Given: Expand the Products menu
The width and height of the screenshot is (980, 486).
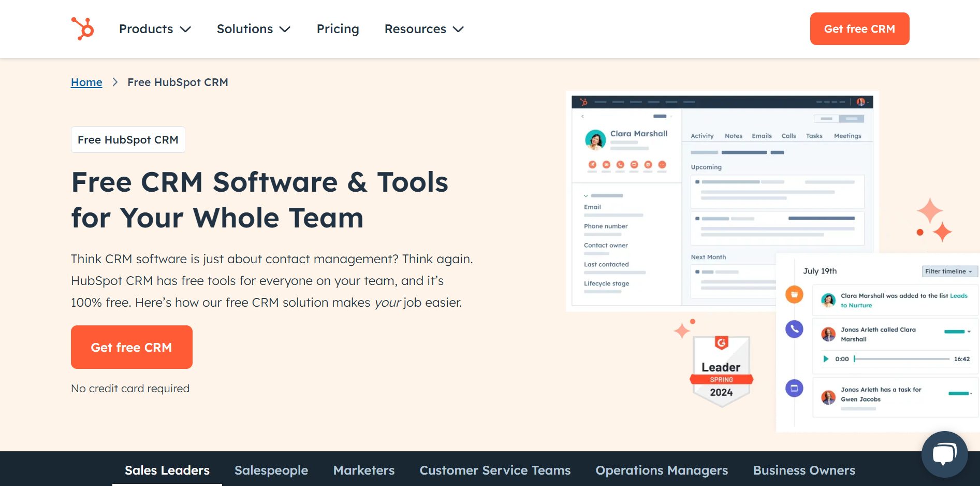Looking at the screenshot, I should (x=155, y=29).
